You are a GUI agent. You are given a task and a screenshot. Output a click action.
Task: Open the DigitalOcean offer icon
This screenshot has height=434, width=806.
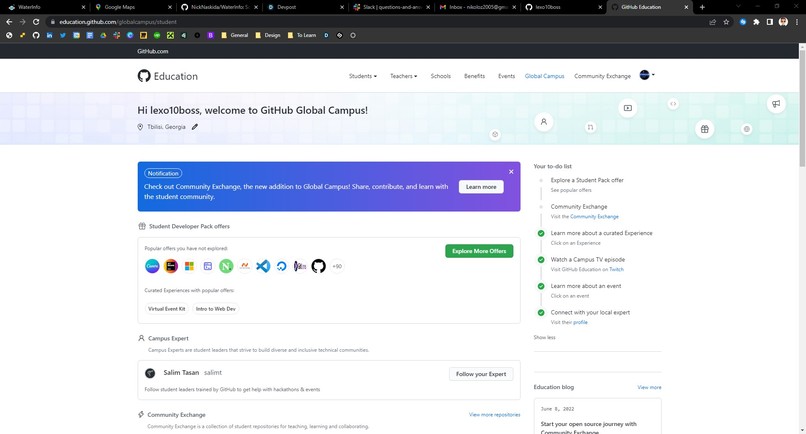(x=282, y=266)
